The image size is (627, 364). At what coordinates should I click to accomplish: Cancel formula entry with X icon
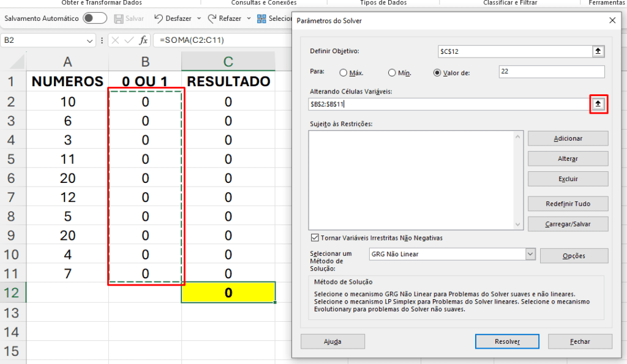coord(115,40)
